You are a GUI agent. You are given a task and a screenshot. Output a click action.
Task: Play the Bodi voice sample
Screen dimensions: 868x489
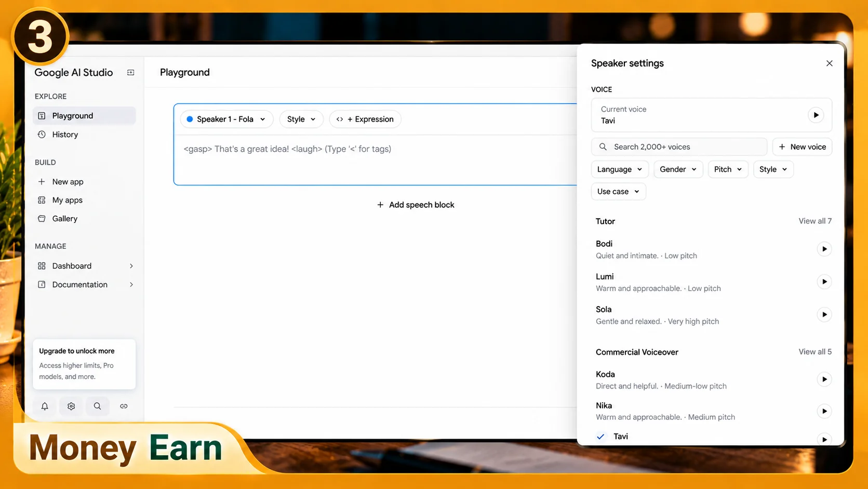tap(824, 249)
